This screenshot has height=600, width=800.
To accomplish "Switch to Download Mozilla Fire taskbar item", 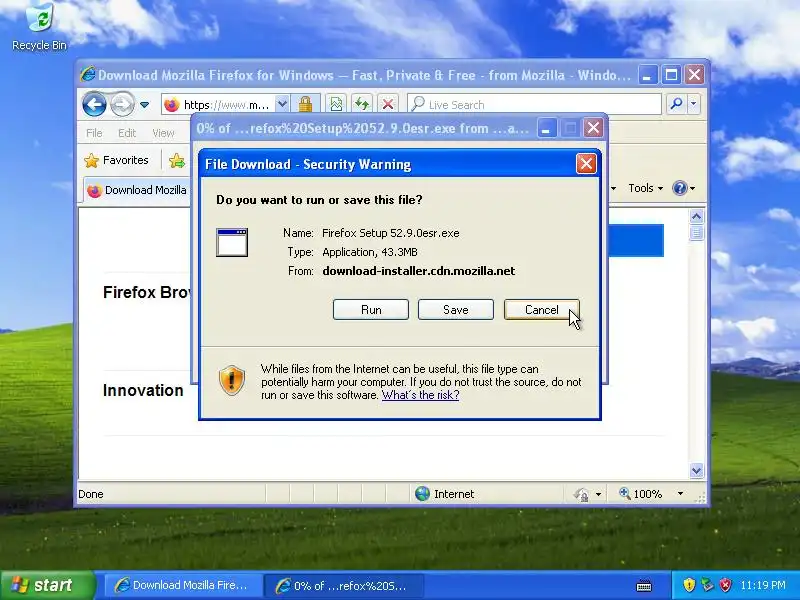I will coord(183,585).
